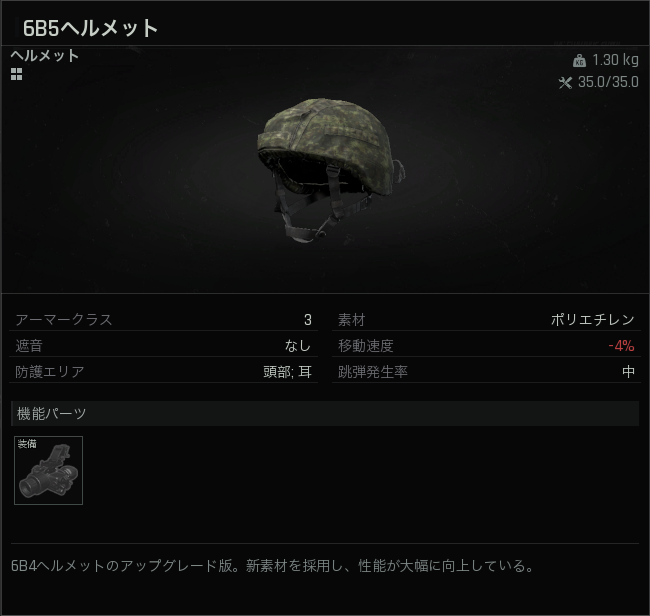The height and width of the screenshot is (616, 650).
Task: Select the 跳弾発生率 stat row
Action: (x=486, y=372)
